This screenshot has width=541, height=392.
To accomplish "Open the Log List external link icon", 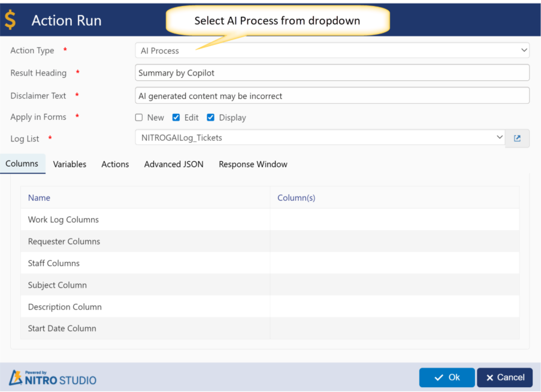I will coord(517,138).
